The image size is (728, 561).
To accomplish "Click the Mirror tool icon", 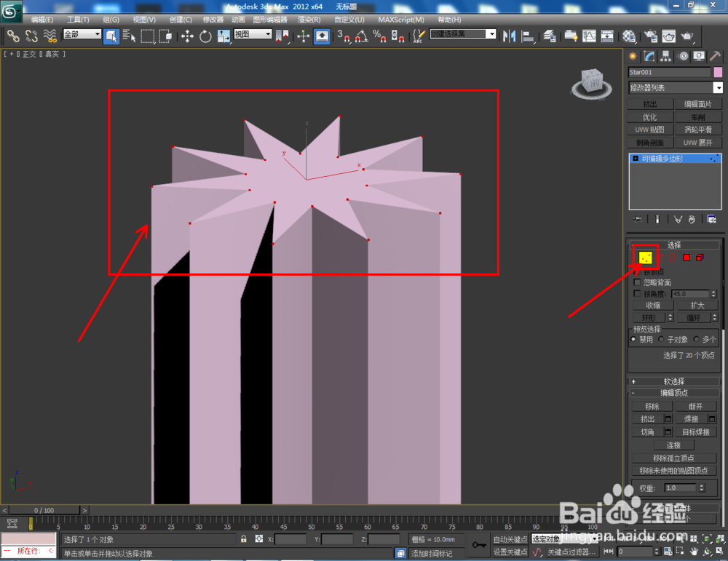I will [x=510, y=36].
